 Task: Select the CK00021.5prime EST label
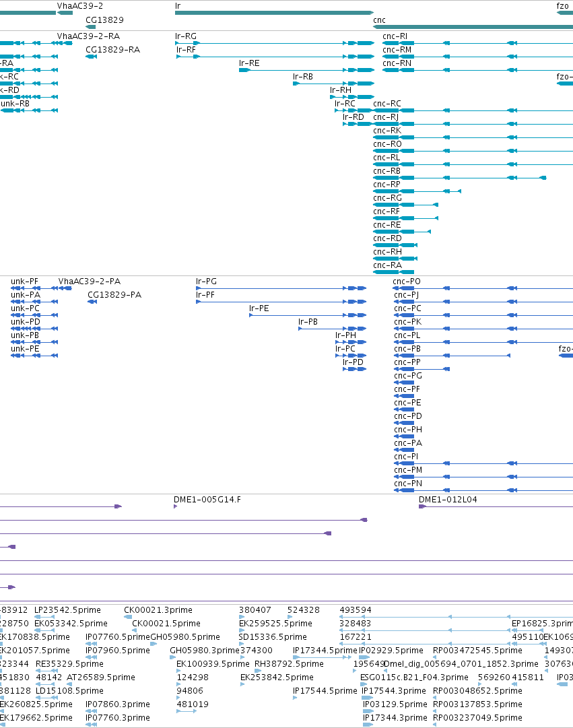point(166,624)
